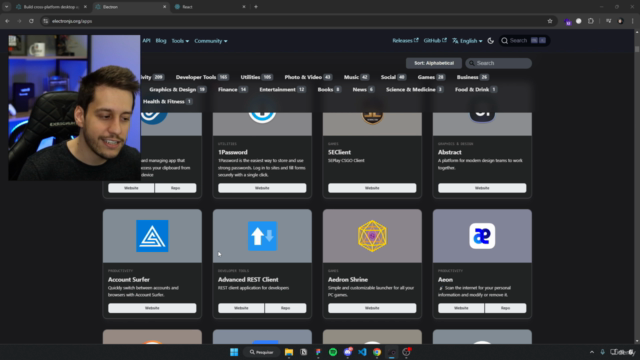Filter by Photo & Video category
The image size is (640, 360).
tap(308, 77)
